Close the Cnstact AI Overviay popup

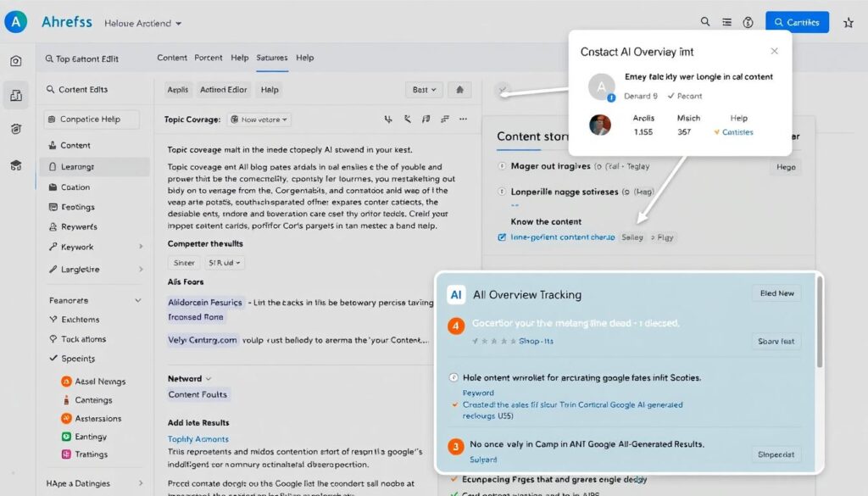775,51
